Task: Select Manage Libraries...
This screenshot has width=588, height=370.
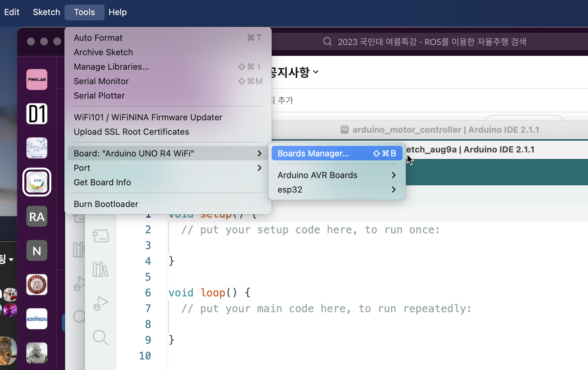Action: (168, 67)
